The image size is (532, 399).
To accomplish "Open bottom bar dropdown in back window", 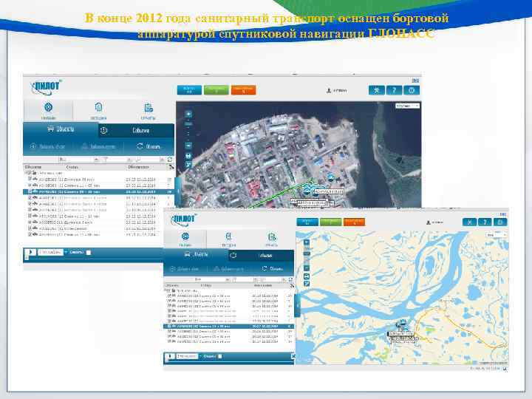I will tap(52, 252).
